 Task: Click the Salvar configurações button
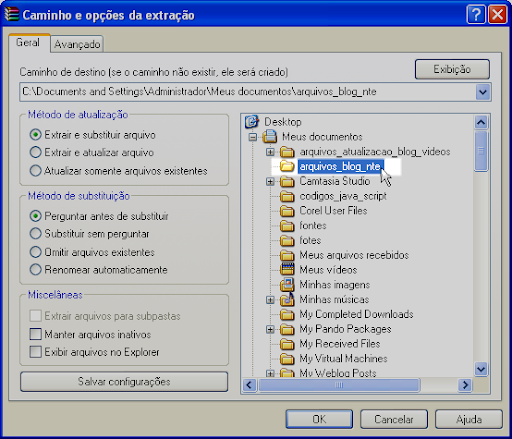tap(124, 381)
